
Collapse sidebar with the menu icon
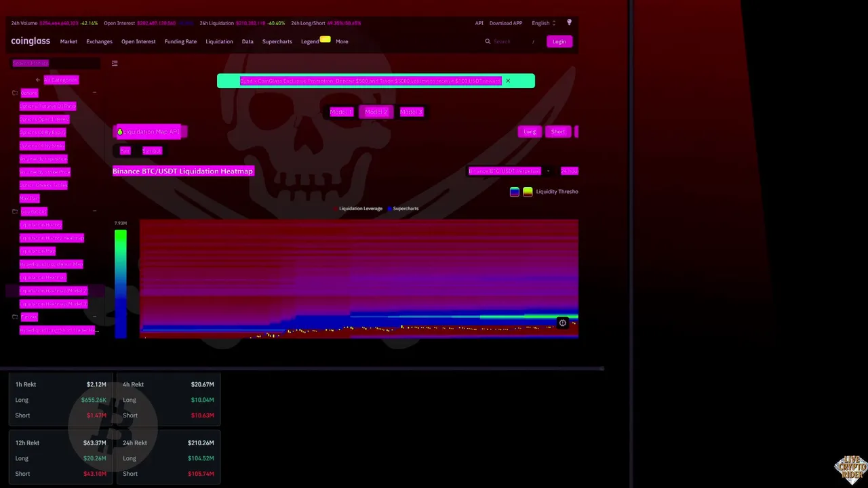(x=115, y=63)
